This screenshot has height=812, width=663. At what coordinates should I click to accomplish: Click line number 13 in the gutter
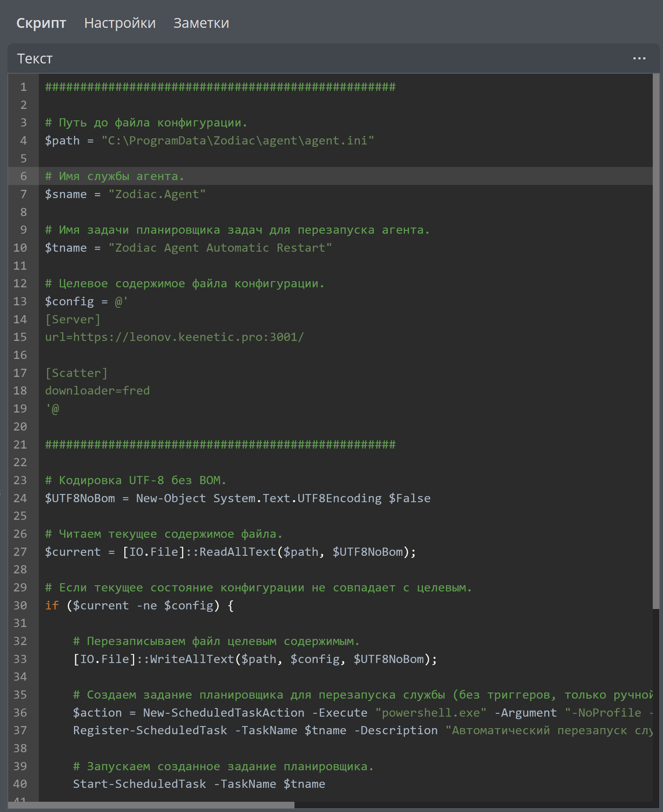pyautogui.click(x=20, y=302)
